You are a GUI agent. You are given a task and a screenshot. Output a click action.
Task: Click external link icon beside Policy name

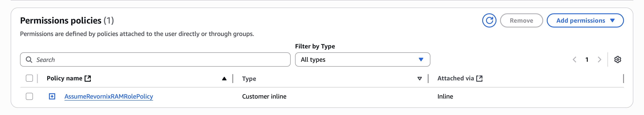[x=88, y=79]
